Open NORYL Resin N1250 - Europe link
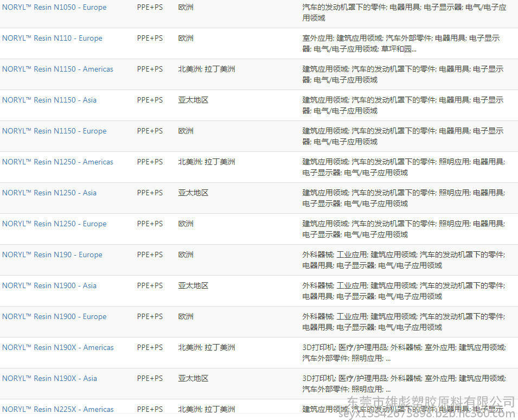518x420 pixels. point(54,224)
